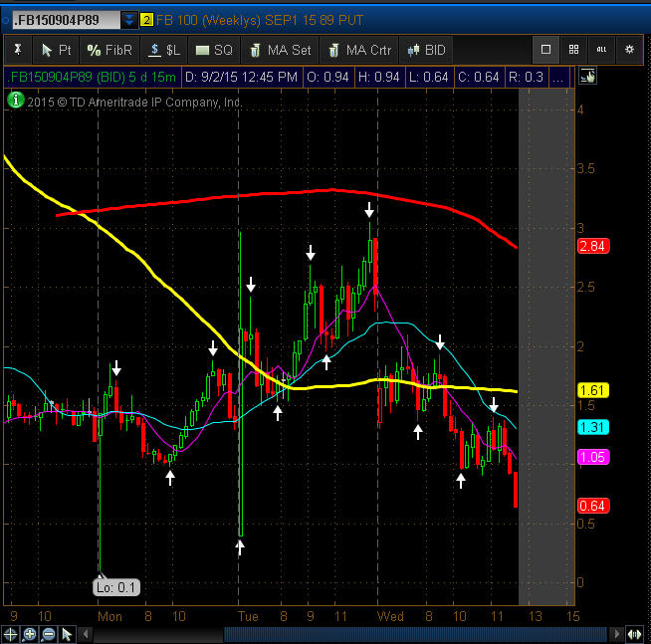Choose the SQ drawing set

(x=213, y=50)
